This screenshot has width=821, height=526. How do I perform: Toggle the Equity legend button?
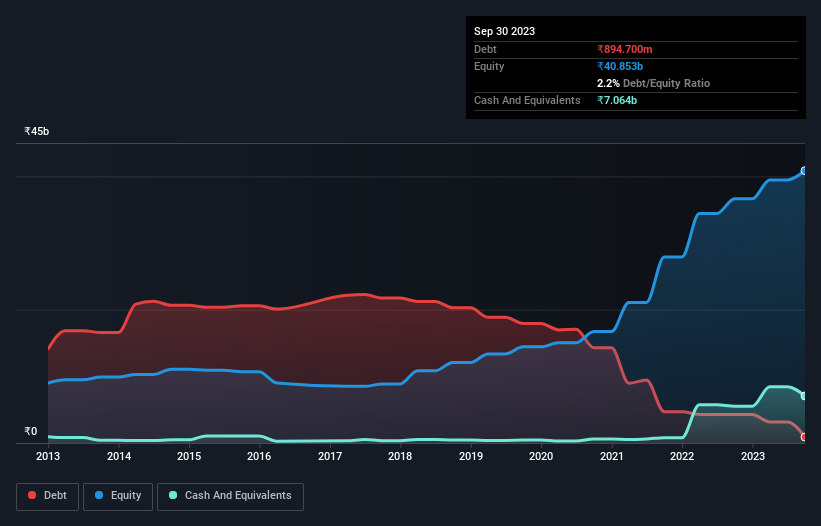pos(118,496)
